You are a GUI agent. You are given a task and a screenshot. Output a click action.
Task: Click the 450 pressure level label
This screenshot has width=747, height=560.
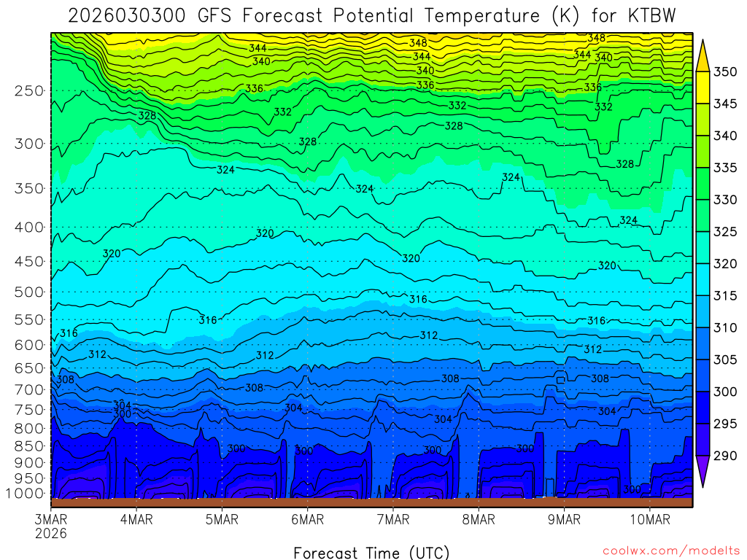29,262
